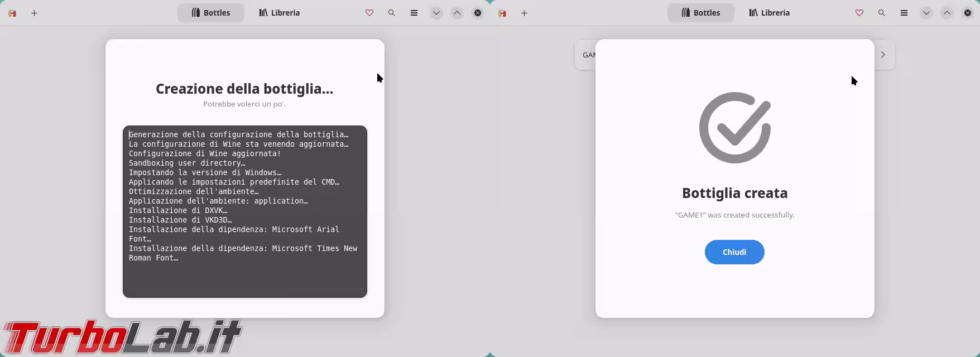This screenshot has height=357, width=980.
Task: Click the down chevron in left window header
Action: pos(436,13)
